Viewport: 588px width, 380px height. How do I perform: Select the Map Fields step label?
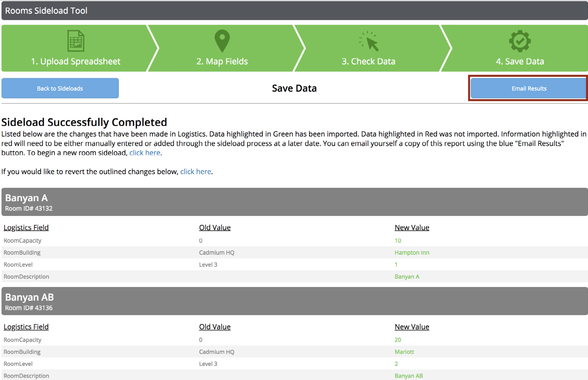[222, 61]
